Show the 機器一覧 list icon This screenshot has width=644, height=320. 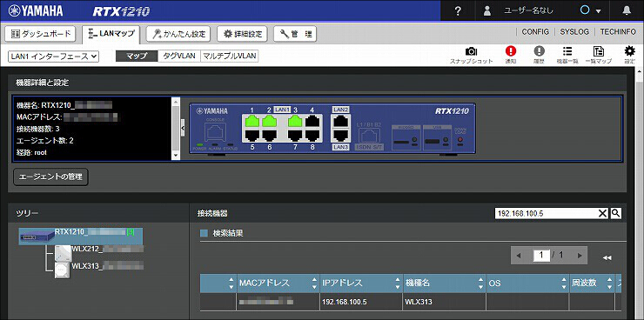(567, 55)
